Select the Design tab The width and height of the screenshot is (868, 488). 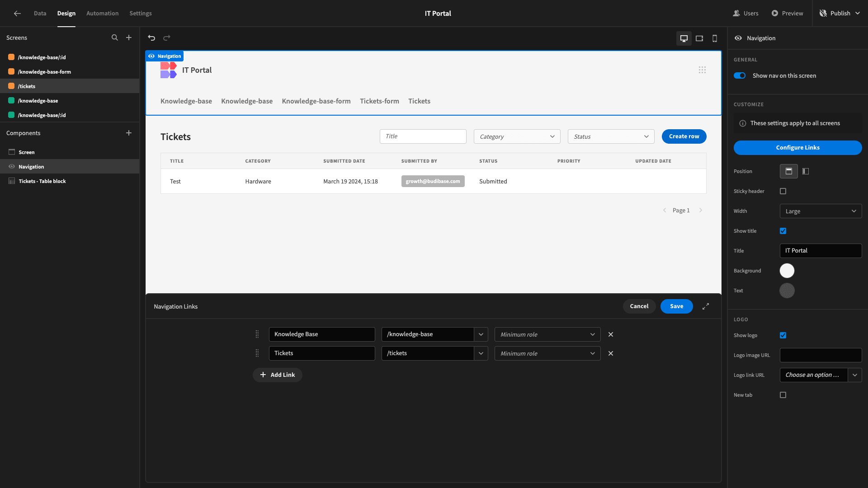point(66,14)
